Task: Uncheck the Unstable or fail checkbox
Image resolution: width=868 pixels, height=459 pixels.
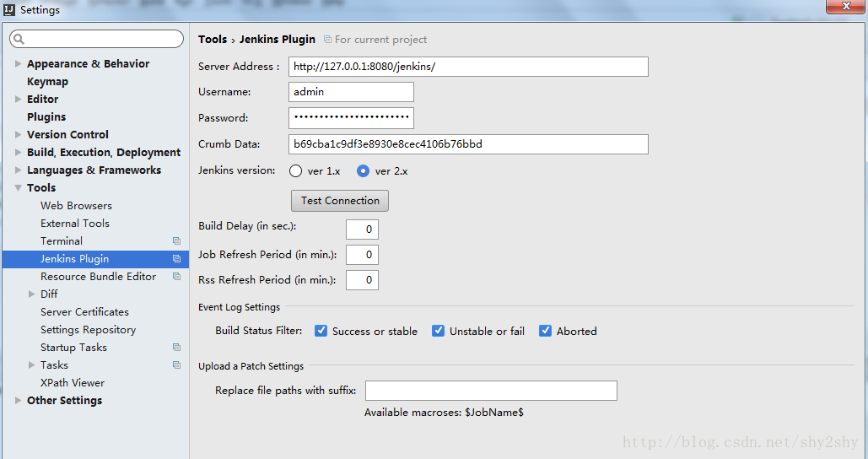Action: pos(438,331)
